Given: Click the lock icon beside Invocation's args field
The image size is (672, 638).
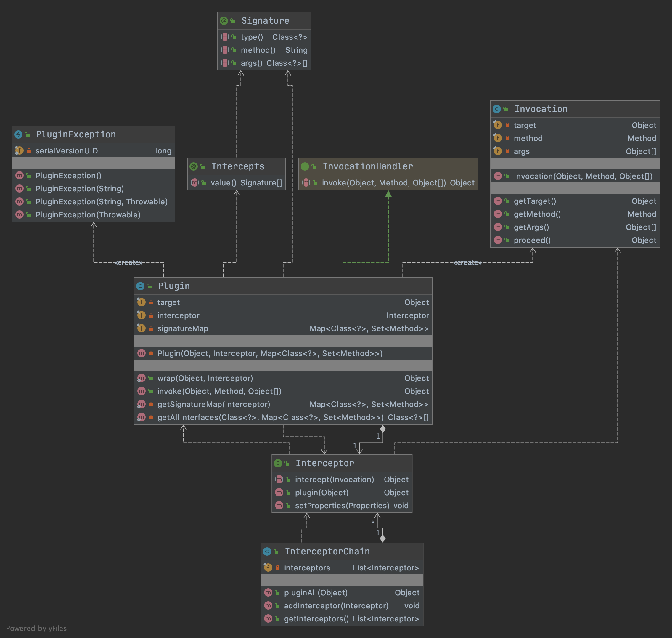Looking at the screenshot, I should [507, 151].
